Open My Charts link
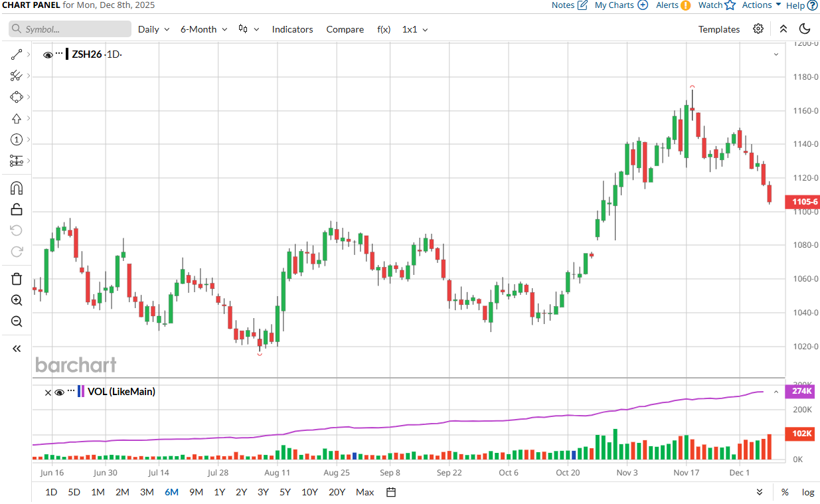820x504 pixels. (621, 5)
